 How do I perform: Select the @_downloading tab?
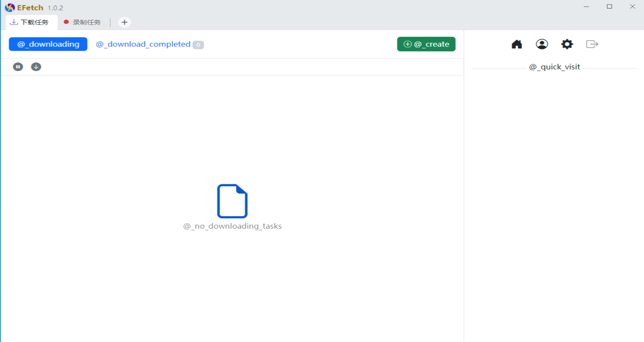48,44
